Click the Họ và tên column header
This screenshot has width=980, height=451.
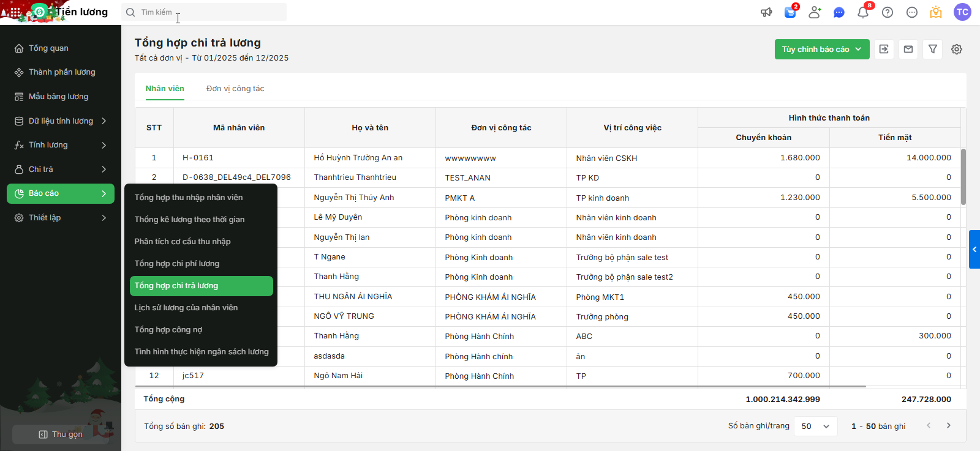point(370,128)
